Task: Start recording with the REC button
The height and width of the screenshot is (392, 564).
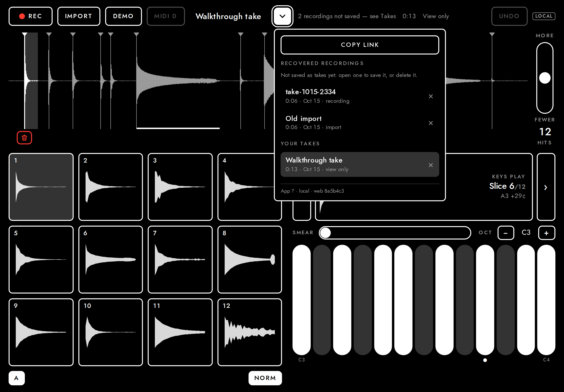Action: tap(30, 16)
